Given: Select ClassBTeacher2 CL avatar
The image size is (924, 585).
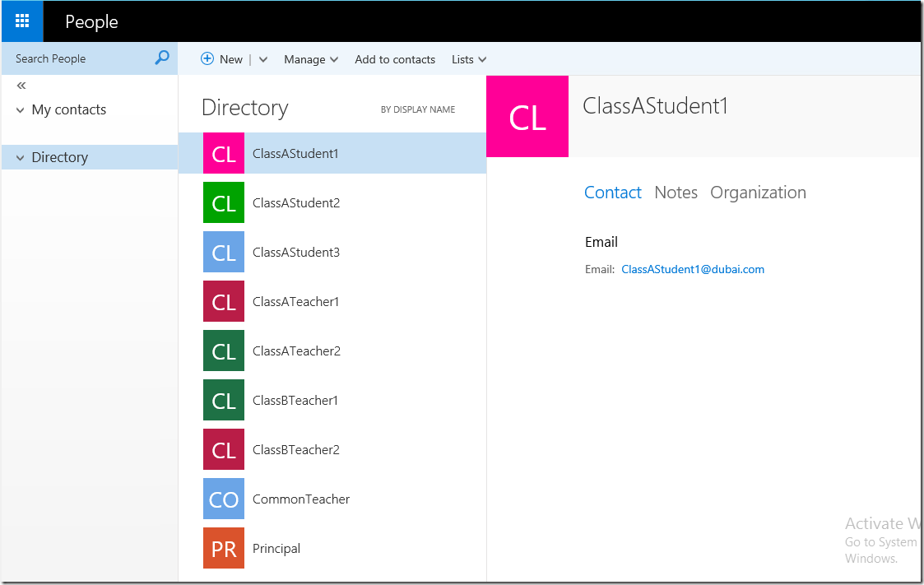Looking at the screenshot, I should point(224,449).
